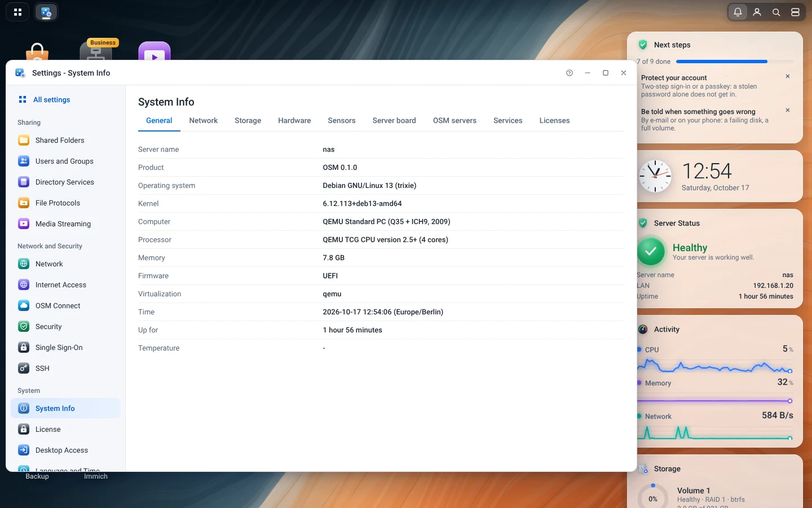The height and width of the screenshot is (508, 812).
Task: Open the SSH key icon
Action: click(24, 368)
